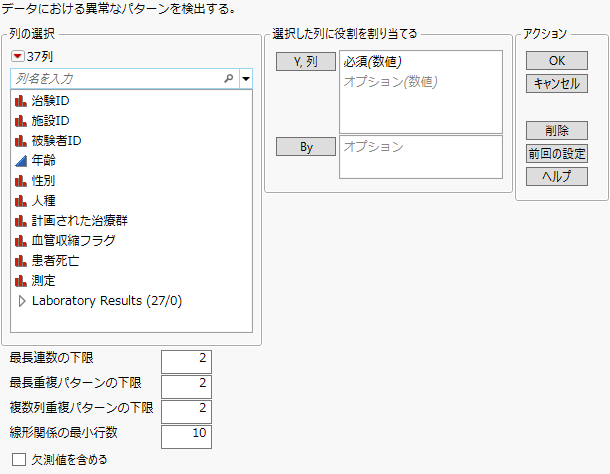Expand the Laboratory Results (27/0) group
This screenshot has width=610, height=474.
[22, 301]
